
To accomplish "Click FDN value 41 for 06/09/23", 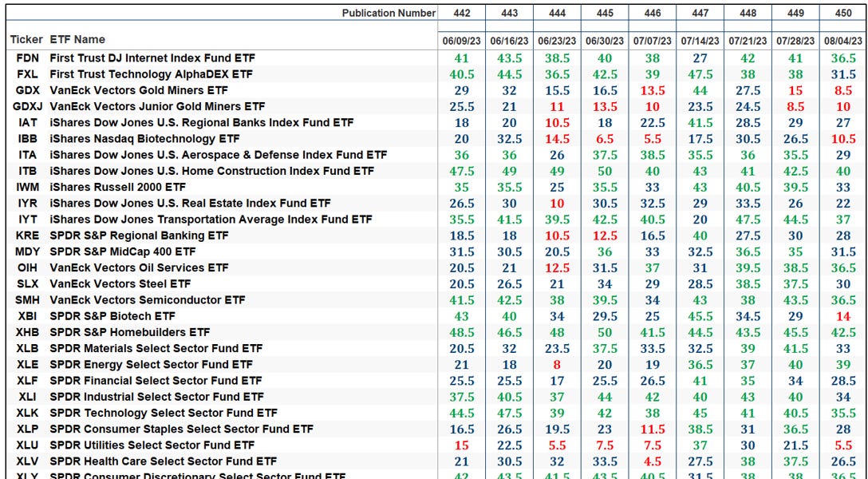I will (x=461, y=58).
